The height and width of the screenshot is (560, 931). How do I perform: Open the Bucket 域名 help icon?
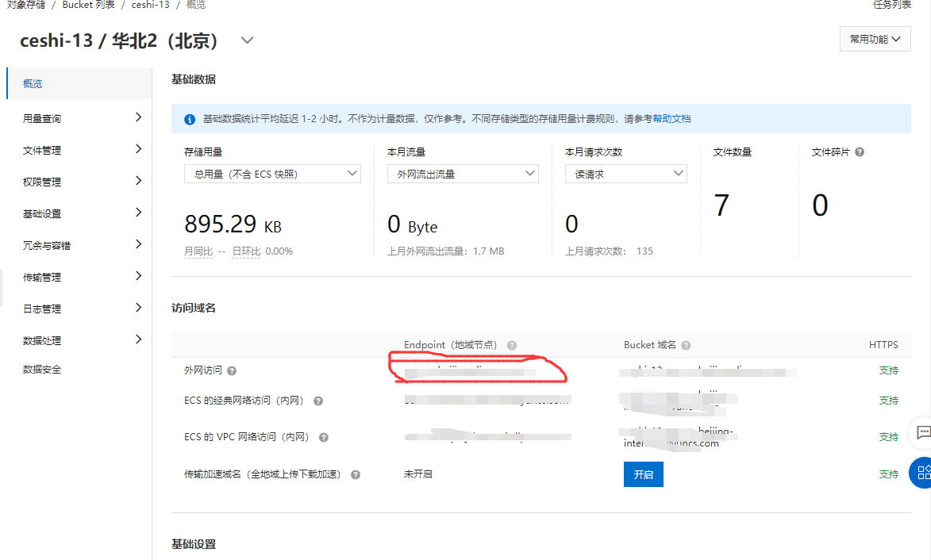[685, 345]
